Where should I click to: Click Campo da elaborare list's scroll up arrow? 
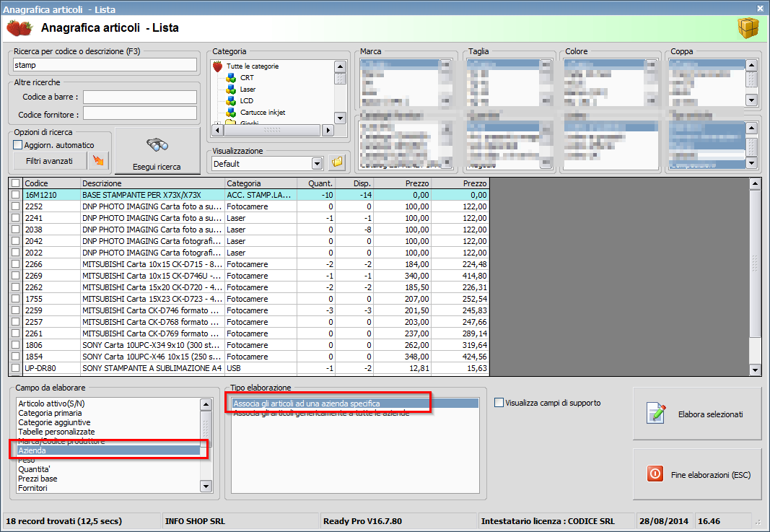pyautogui.click(x=206, y=404)
